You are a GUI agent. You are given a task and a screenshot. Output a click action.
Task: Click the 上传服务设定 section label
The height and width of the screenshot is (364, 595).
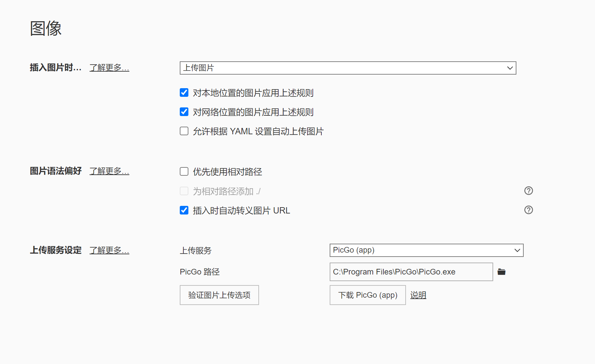point(56,250)
